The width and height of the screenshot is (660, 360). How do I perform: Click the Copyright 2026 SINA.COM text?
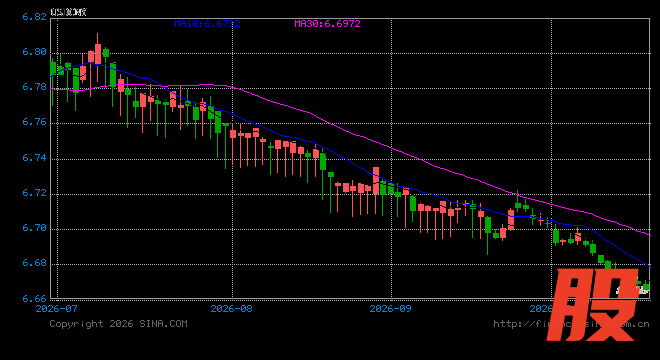pyautogui.click(x=118, y=324)
